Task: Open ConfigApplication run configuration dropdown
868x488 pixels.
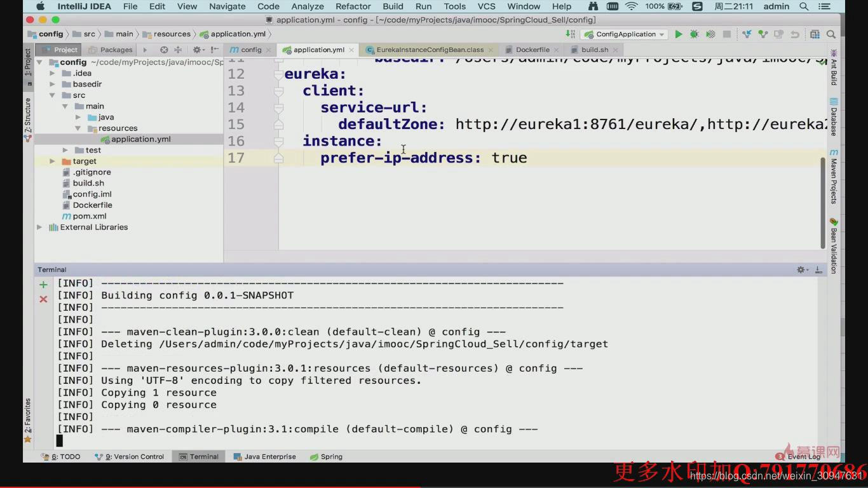Action: pyautogui.click(x=624, y=34)
